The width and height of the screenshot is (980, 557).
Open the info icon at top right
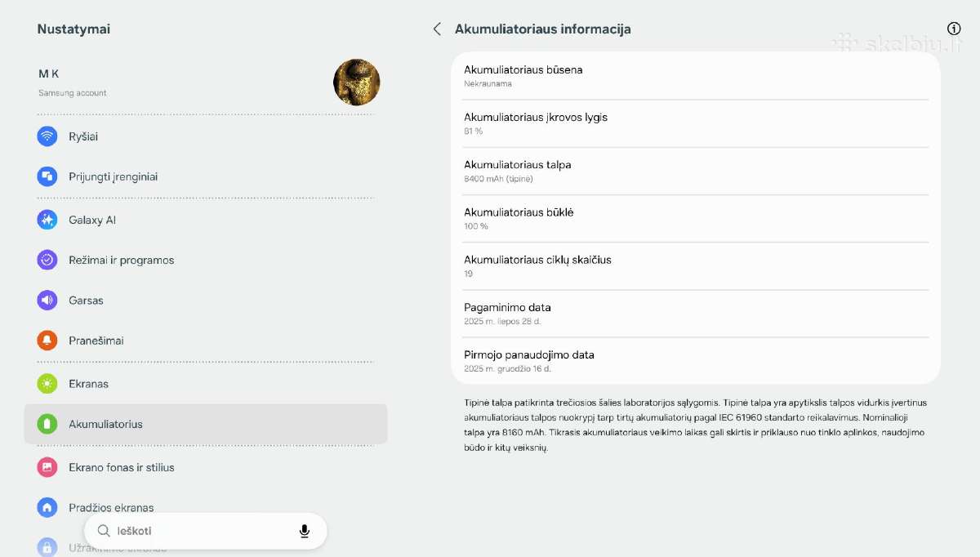tap(954, 29)
